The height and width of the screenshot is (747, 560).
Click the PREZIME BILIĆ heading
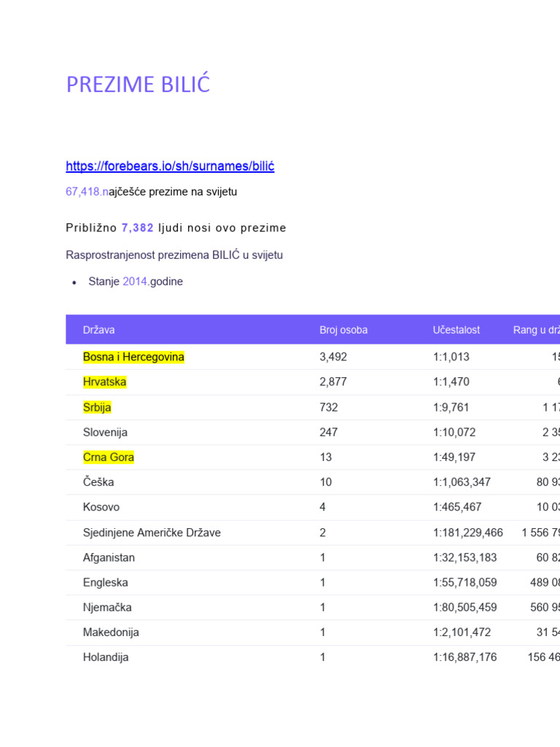[x=138, y=85]
